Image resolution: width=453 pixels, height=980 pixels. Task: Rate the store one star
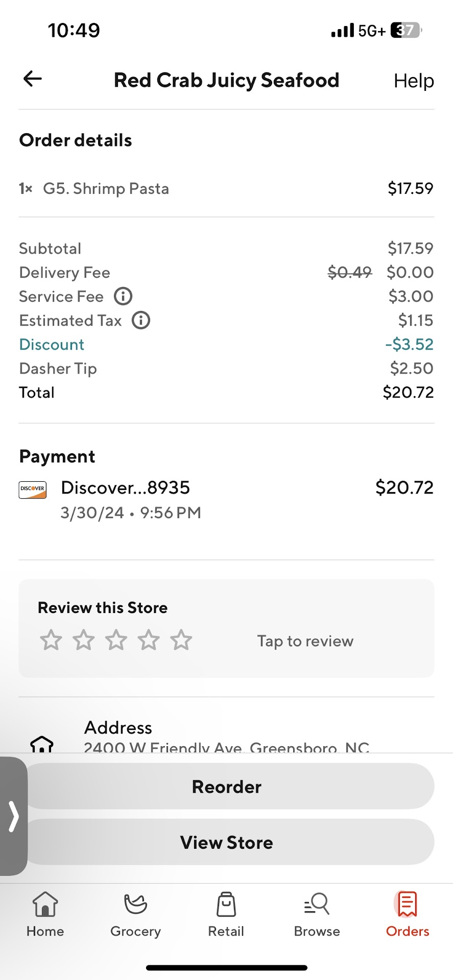pyautogui.click(x=51, y=640)
